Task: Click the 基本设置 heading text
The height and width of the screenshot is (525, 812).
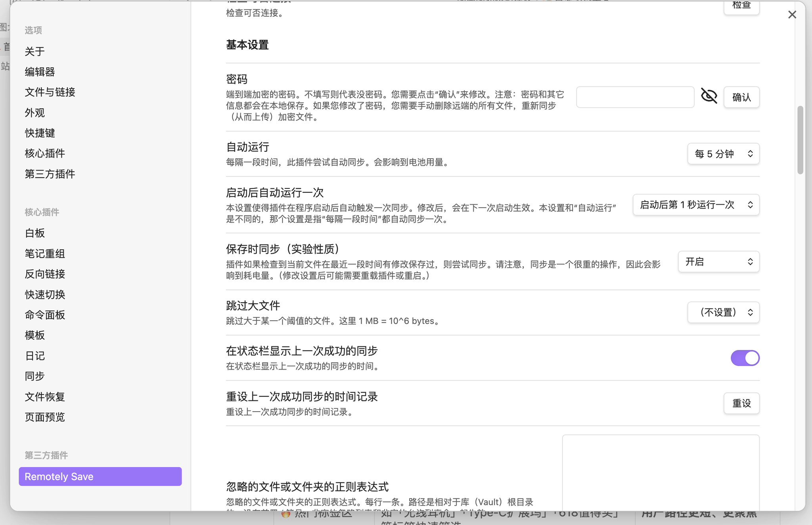Action: (247, 45)
